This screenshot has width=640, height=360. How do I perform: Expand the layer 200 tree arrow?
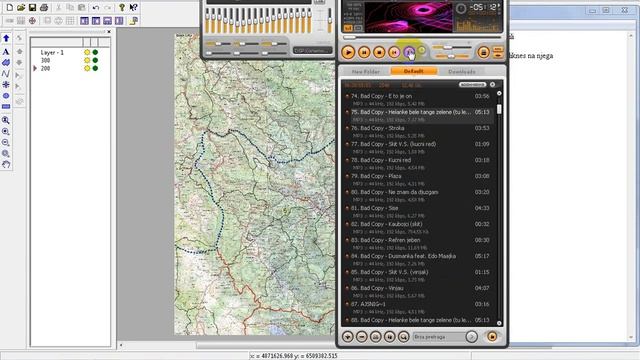[35, 68]
